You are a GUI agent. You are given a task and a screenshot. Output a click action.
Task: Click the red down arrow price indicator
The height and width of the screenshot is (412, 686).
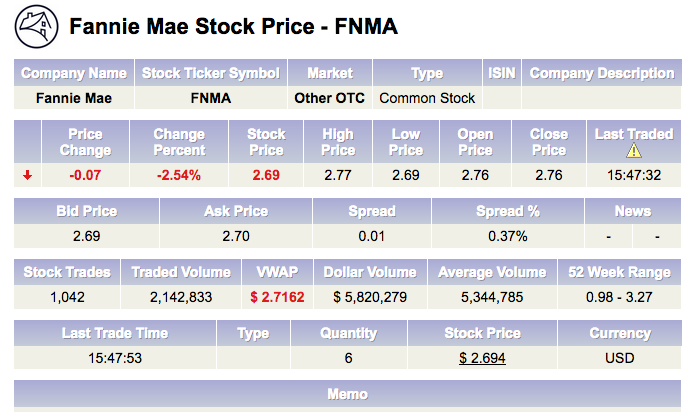(27, 175)
